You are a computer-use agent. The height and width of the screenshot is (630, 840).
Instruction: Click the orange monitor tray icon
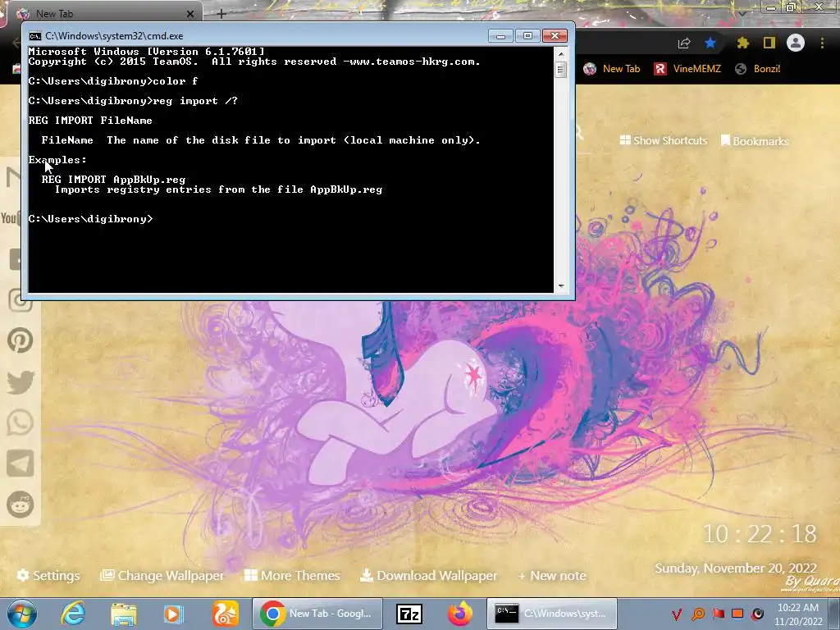pyautogui.click(x=737, y=614)
